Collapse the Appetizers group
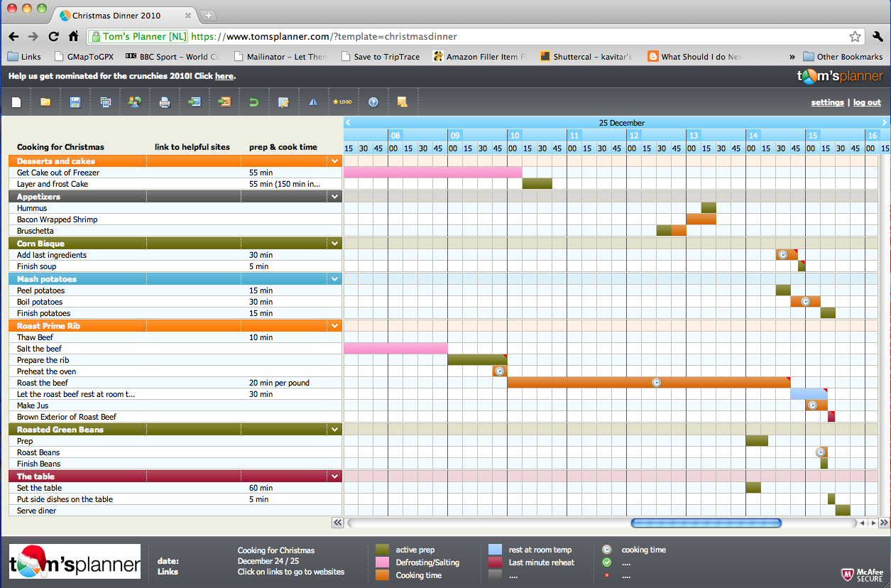Screen dimensions: 891x588 coord(335,197)
